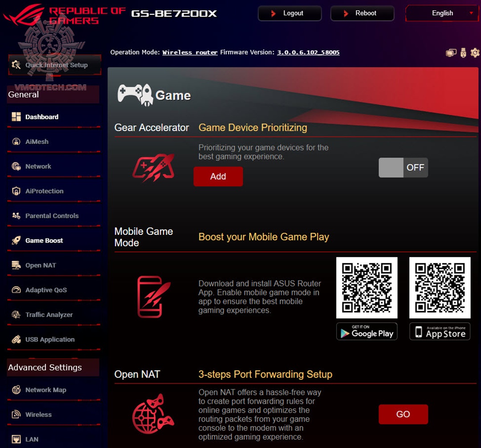Expand the Advanced Settings section
Image resolution: width=481 pixels, height=448 pixels.
(45, 367)
